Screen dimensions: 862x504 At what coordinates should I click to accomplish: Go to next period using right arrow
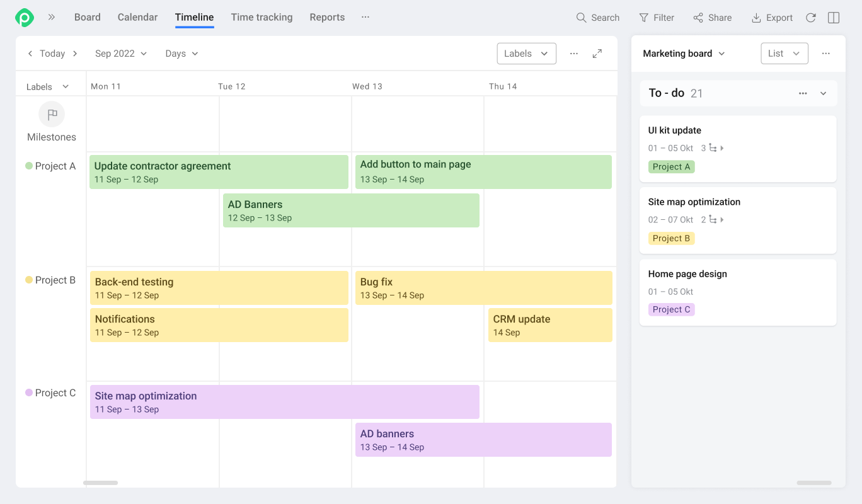75,54
